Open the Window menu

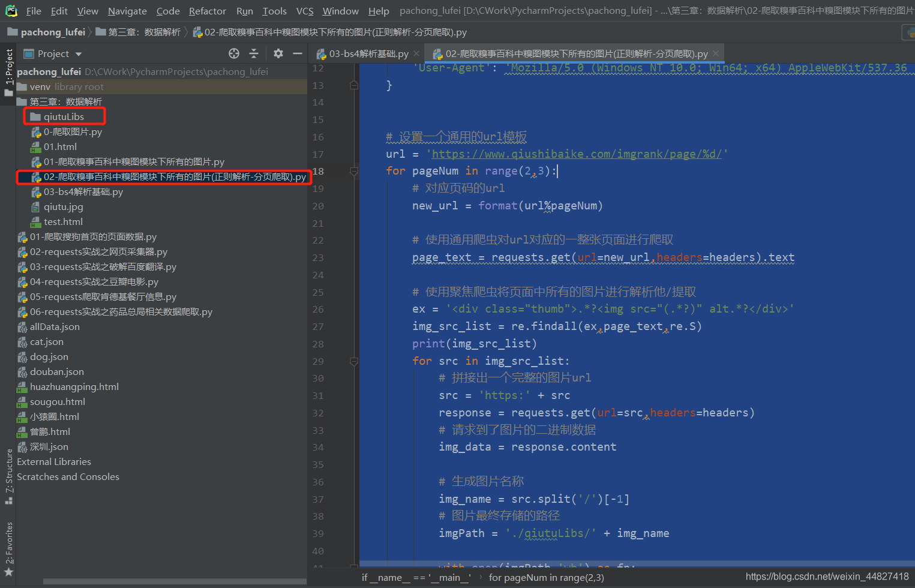tap(340, 11)
